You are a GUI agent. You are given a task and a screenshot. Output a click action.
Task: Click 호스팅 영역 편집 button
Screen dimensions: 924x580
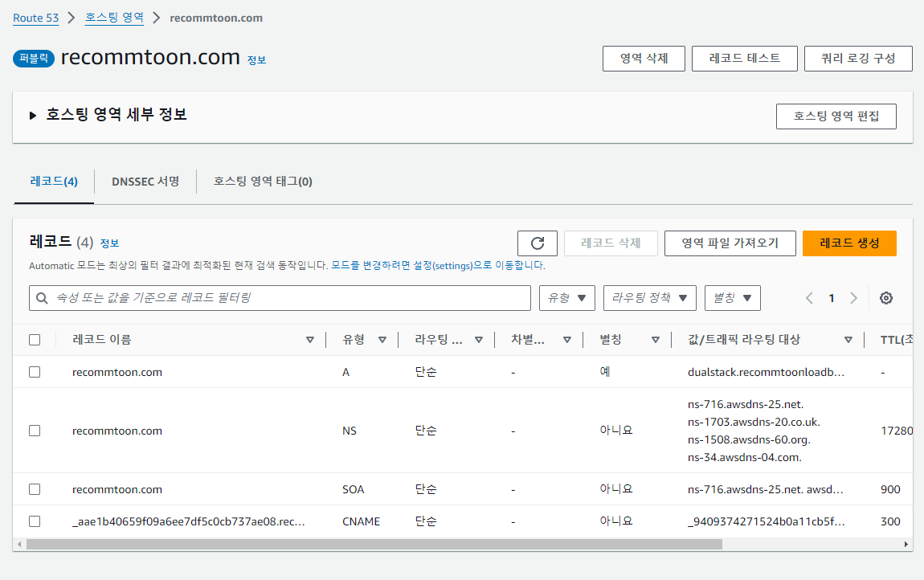coord(836,116)
